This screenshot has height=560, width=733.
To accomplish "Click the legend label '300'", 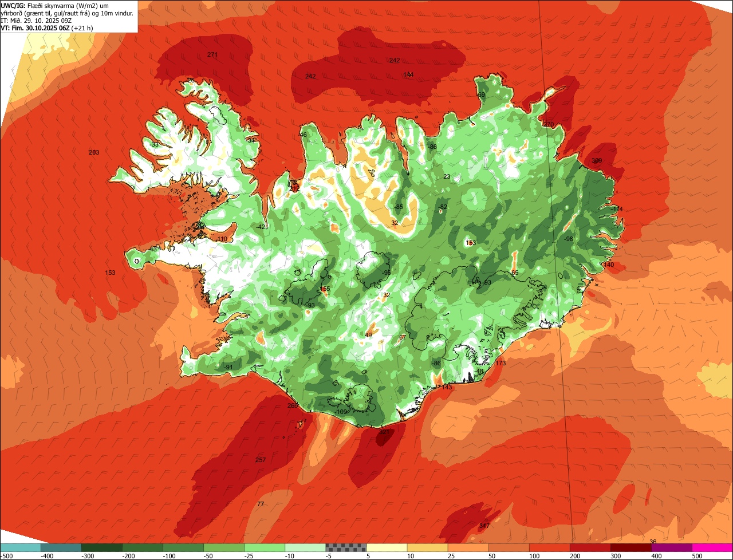I will 616,556.
